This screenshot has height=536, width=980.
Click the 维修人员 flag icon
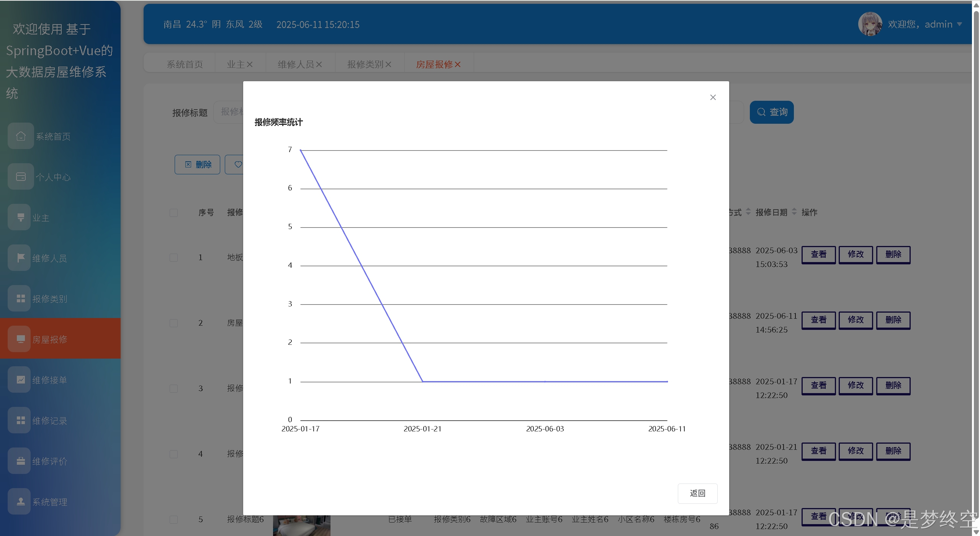[21, 258]
